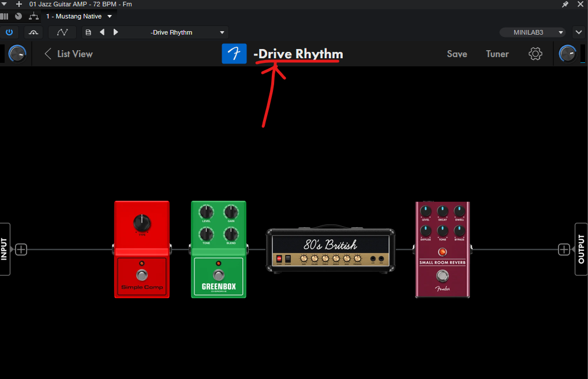Click the input level knob
Viewport: 588px width, 379px height.
tap(17, 54)
